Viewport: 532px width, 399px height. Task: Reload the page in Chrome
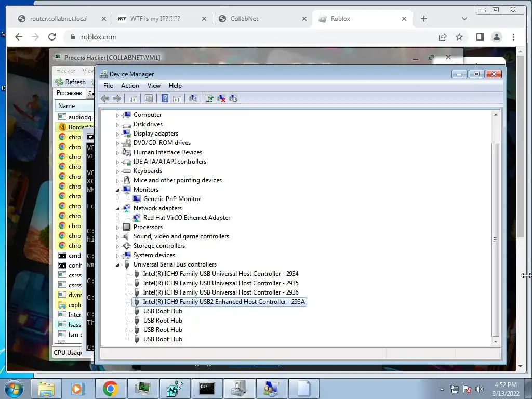coord(52,37)
